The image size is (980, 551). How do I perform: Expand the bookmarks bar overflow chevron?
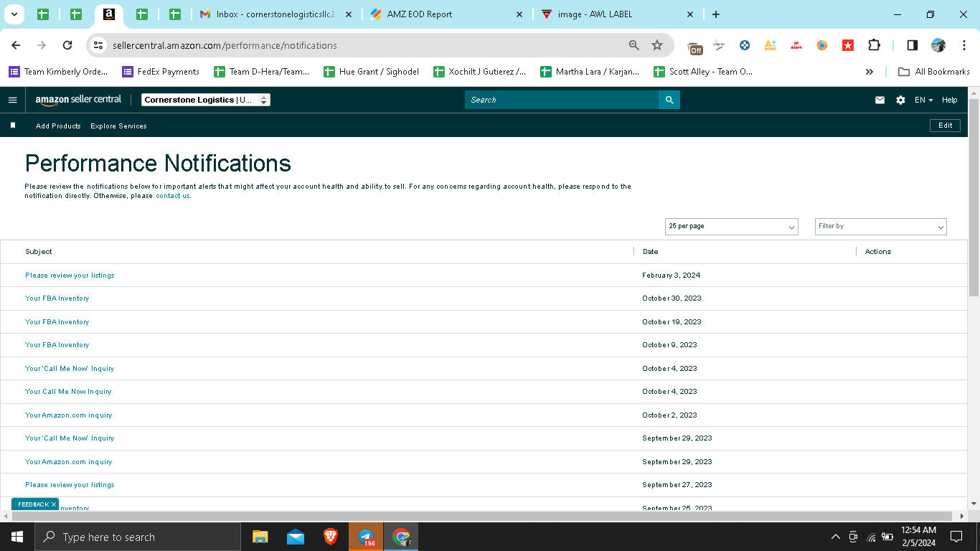(x=870, y=72)
